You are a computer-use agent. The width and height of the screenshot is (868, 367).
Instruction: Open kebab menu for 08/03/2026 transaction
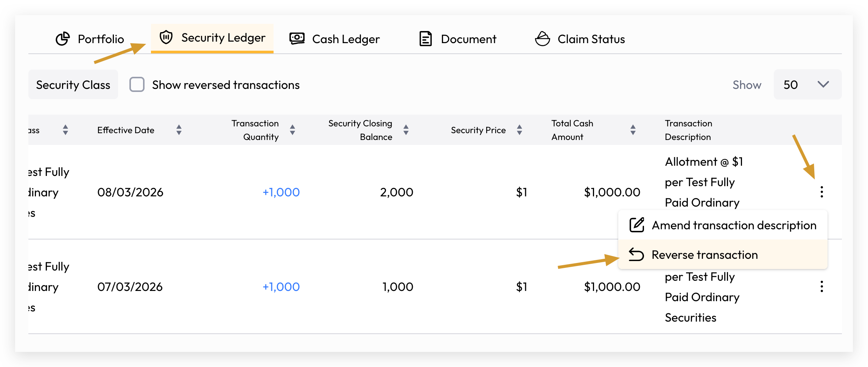(821, 192)
